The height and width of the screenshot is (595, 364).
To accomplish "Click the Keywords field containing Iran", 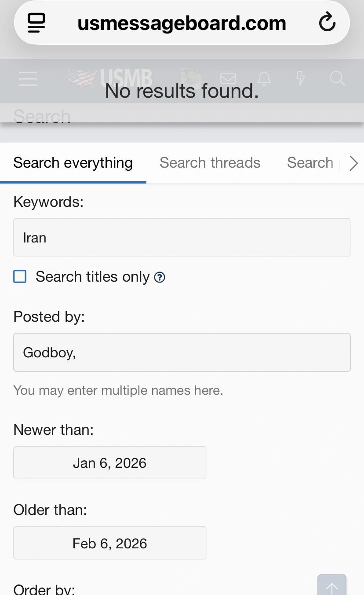I will click(x=182, y=238).
